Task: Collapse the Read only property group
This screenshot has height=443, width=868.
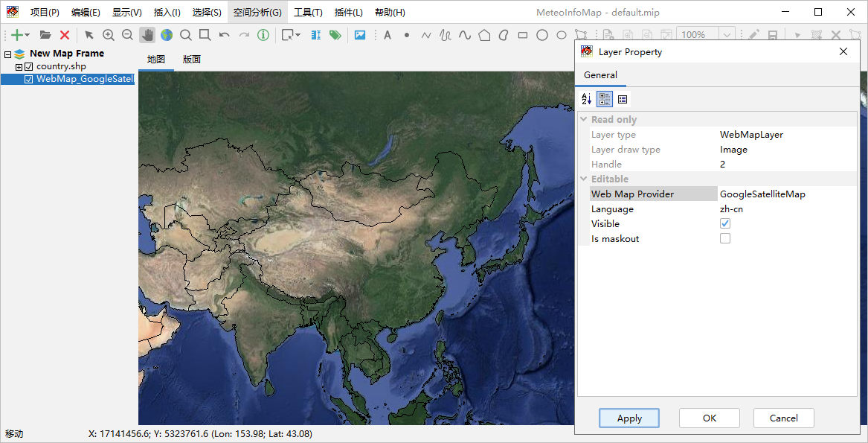Action: coord(583,119)
